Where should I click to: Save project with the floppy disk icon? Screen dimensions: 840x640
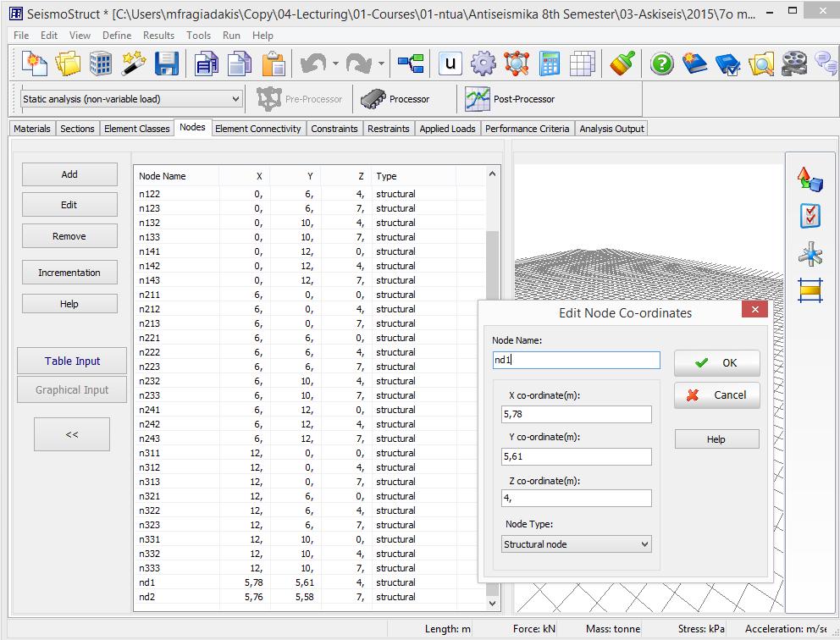(x=167, y=63)
